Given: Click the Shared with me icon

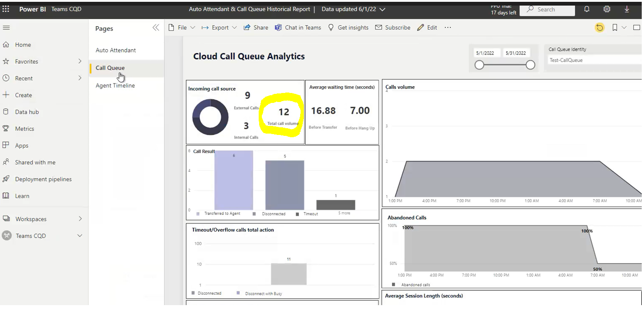Looking at the screenshot, I should click(x=6, y=162).
